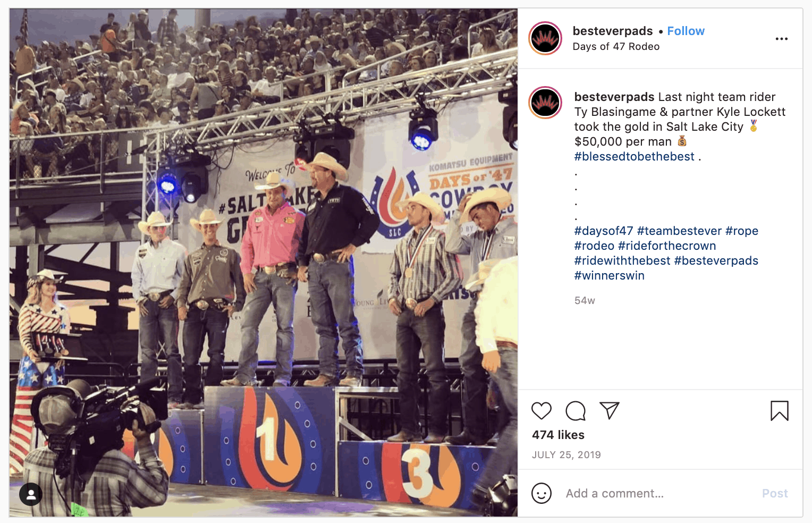Open emoji picker smiley icon
812x523 pixels.
point(542,493)
